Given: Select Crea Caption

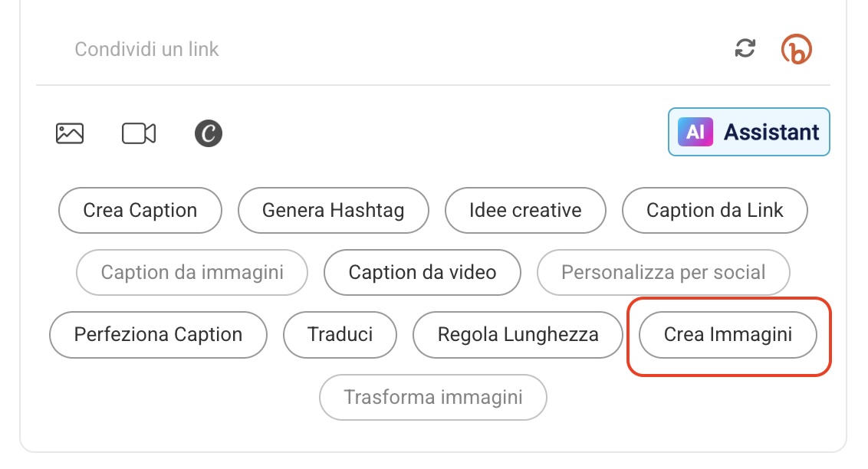Looking at the screenshot, I should click(140, 210).
